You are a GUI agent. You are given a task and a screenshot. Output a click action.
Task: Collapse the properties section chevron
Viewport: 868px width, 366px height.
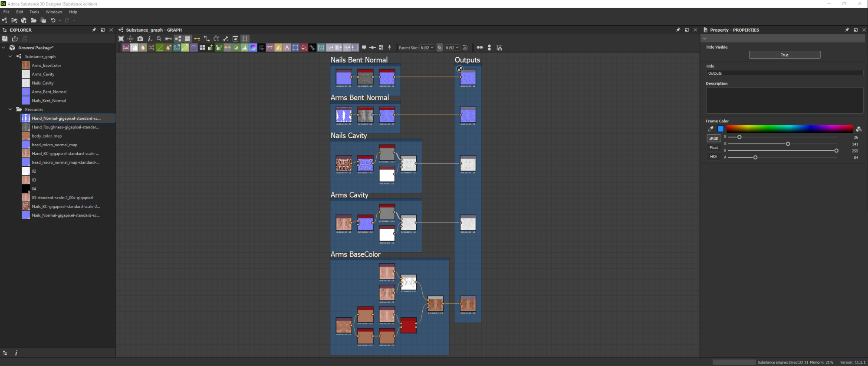coord(704,39)
